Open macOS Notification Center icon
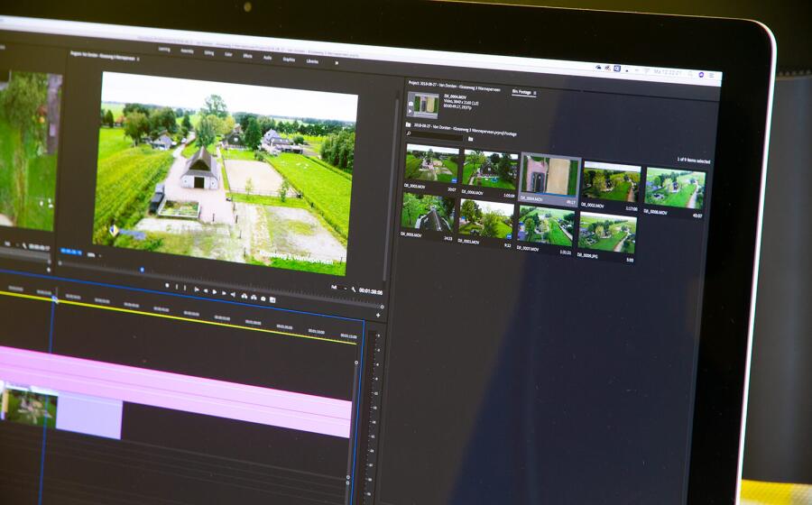This screenshot has height=505, width=812. [x=712, y=76]
